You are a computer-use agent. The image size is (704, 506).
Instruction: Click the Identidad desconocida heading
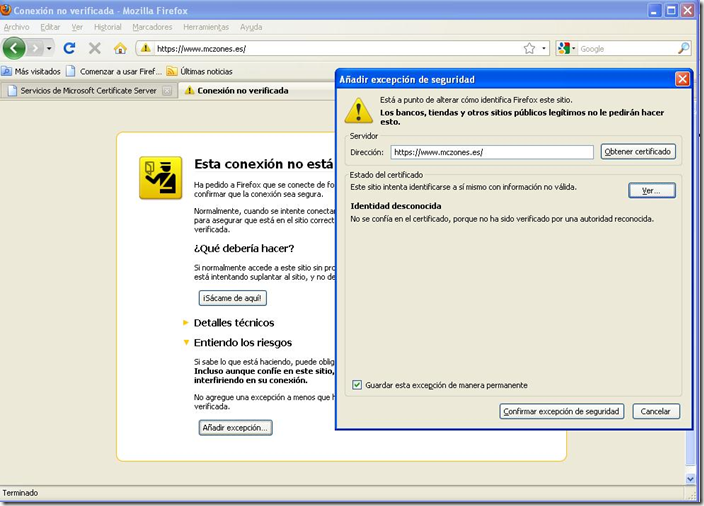(x=396, y=206)
